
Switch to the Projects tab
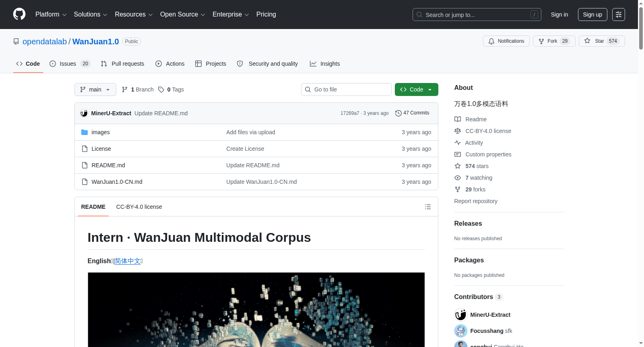click(x=211, y=64)
